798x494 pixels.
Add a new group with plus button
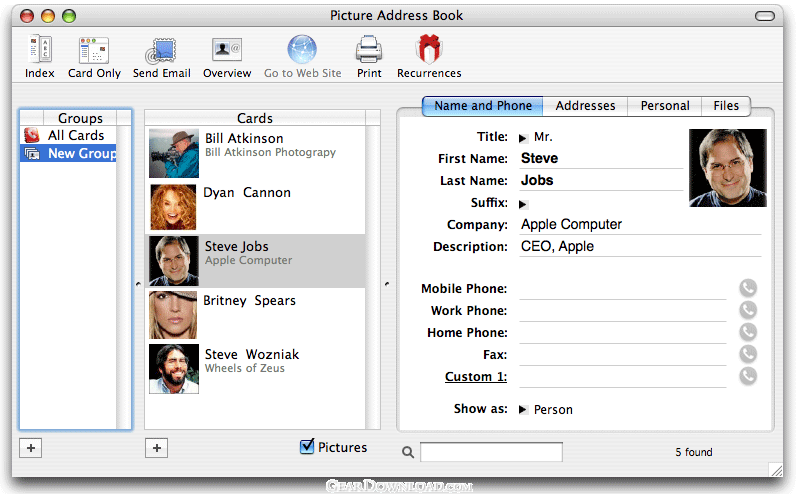pos(31,448)
